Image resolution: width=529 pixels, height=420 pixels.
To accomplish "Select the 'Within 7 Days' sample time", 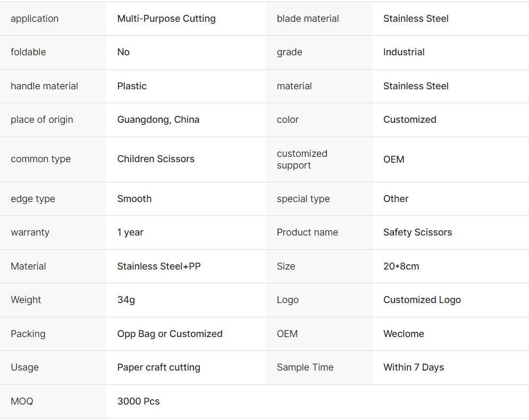I will [x=414, y=367].
